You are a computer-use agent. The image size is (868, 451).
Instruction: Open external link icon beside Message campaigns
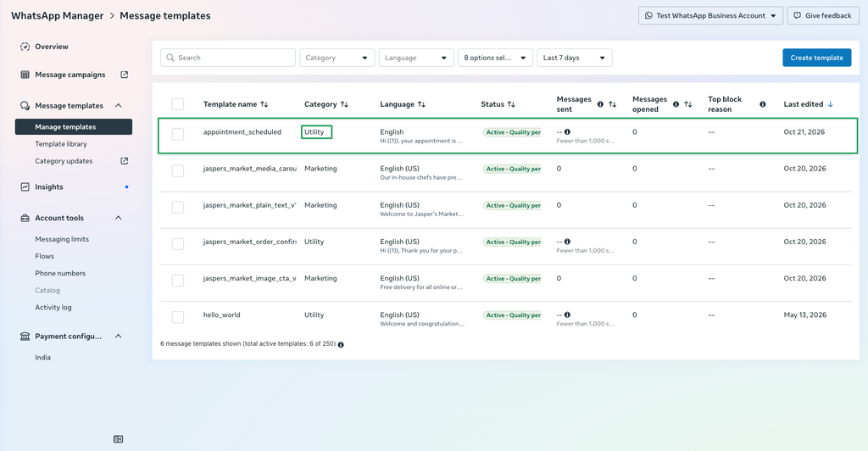click(x=125, y=75)
